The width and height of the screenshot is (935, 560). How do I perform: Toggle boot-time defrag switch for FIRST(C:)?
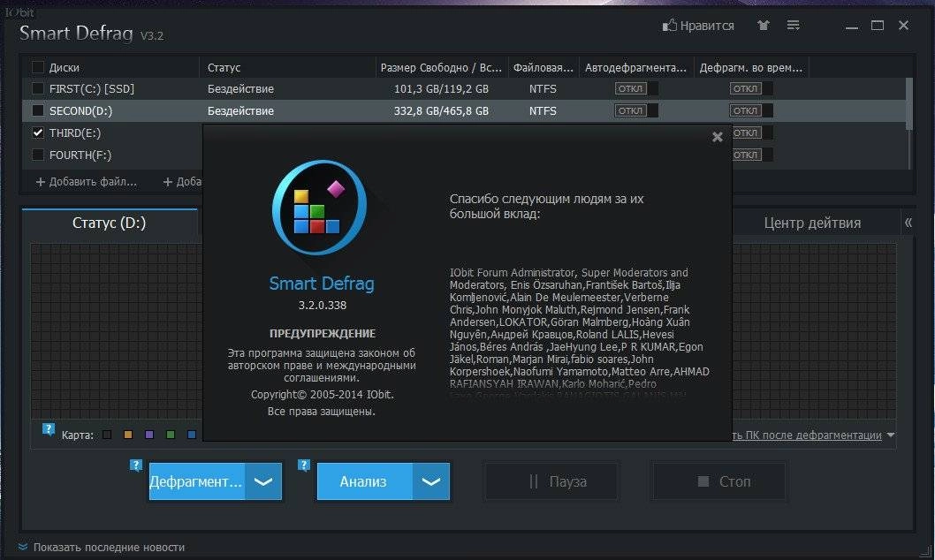point(751,88)
